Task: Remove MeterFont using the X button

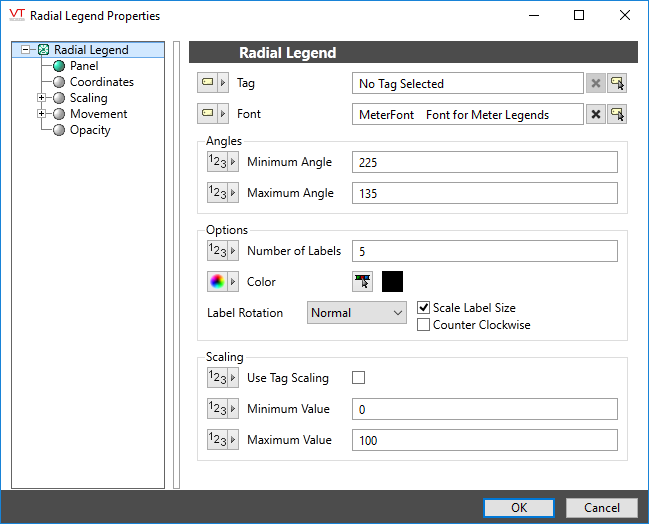Action: (x=596, y=115)
